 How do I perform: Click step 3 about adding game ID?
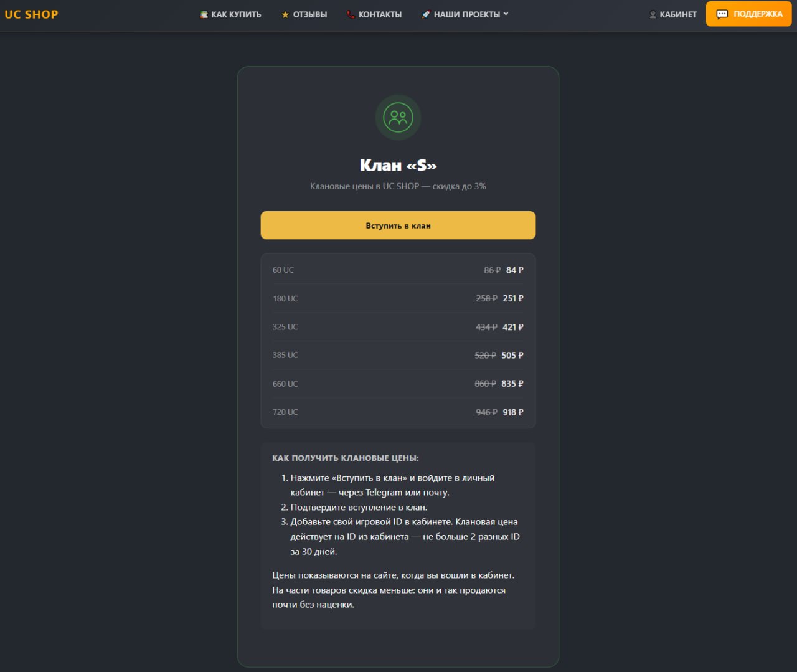[400, 536]
